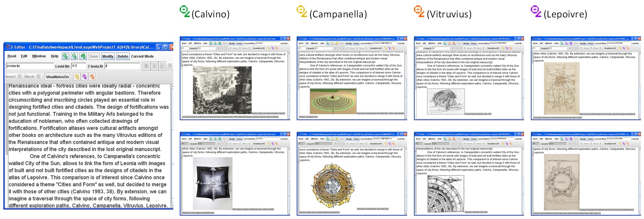Click green zoom-in icon in Calvino level 2/3 window

[x=211, y=43]
